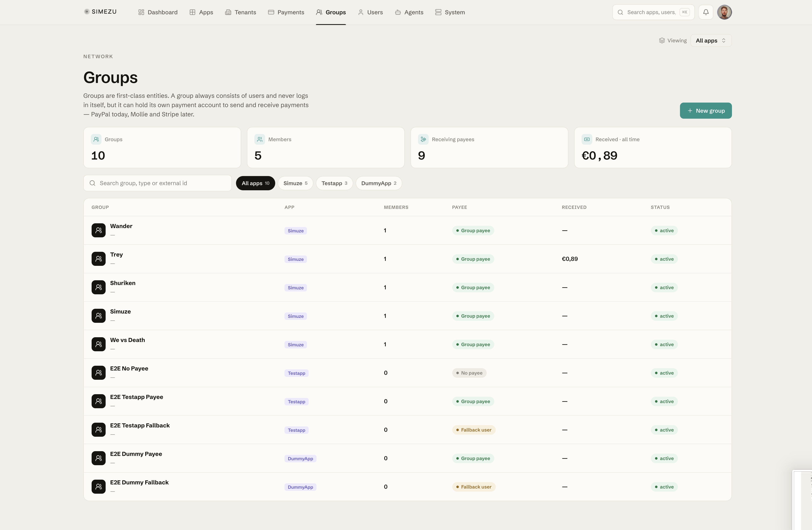The image size is (812, 530).
Task: Click the Simuze group row avatar icon
Action: coord(98,316)
